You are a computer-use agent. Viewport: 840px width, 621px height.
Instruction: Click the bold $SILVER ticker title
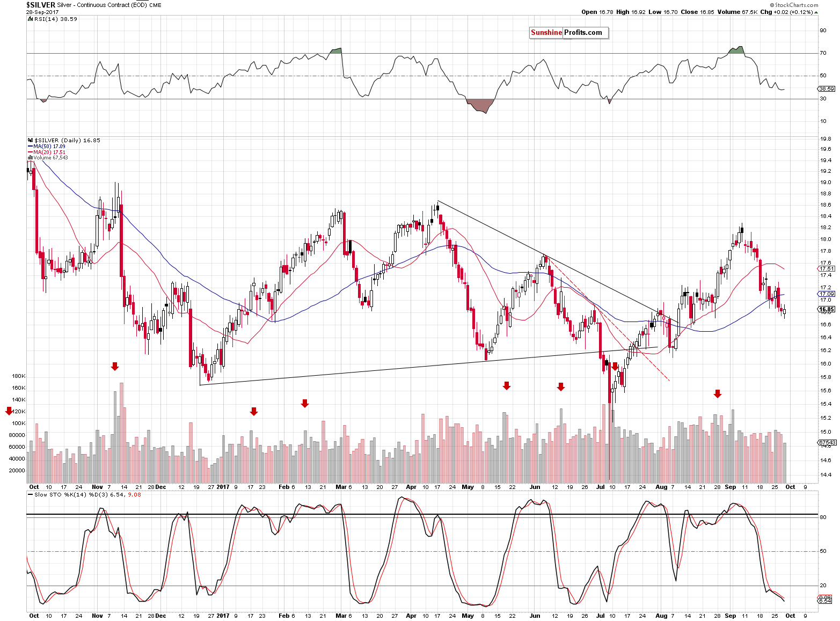pos(41,5)
